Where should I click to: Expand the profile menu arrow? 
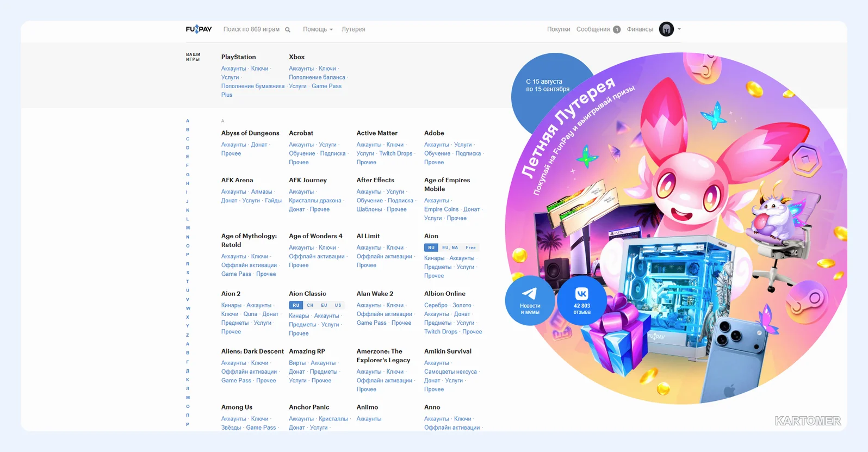click(x=679, y=29)
